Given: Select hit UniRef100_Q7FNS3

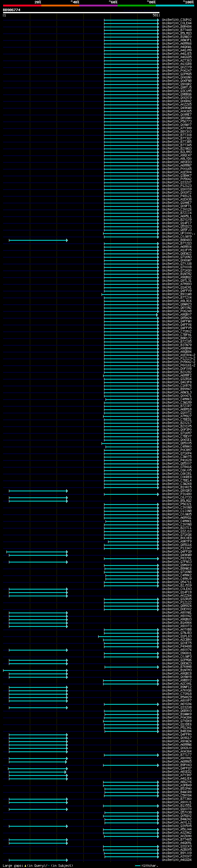Looking at the screenshot, I should pyautogui.click(x=176, y=562).
